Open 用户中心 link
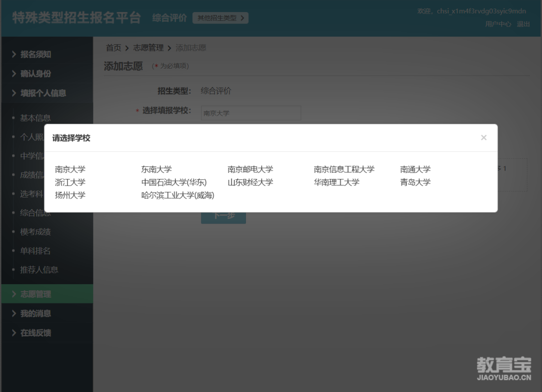 coord(498,24)
